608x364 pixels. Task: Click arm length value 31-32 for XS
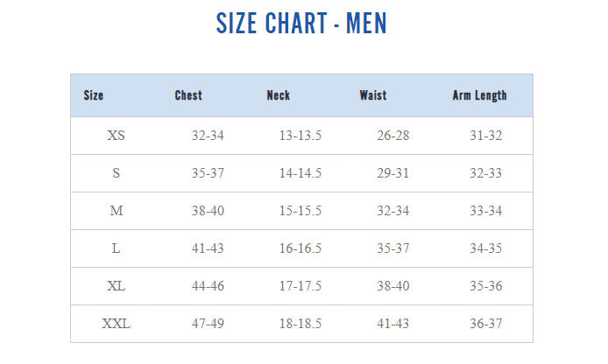pos(486,136)
